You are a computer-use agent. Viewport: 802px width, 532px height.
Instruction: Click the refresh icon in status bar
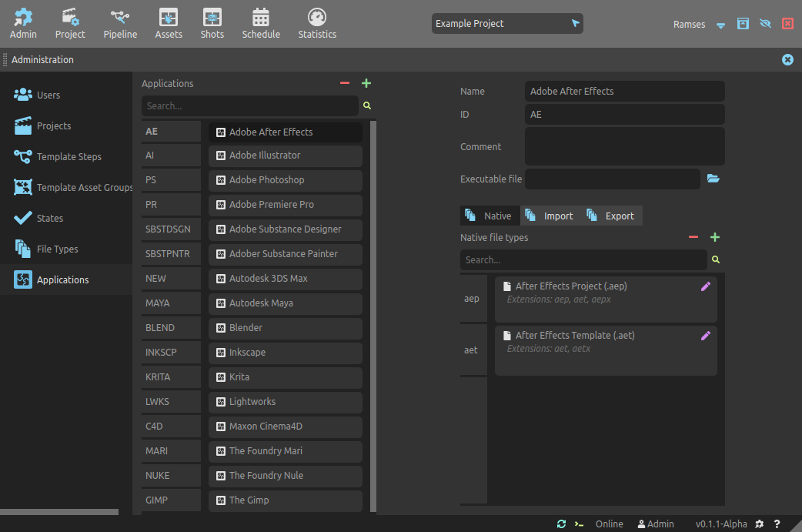[x=561, y=524]
